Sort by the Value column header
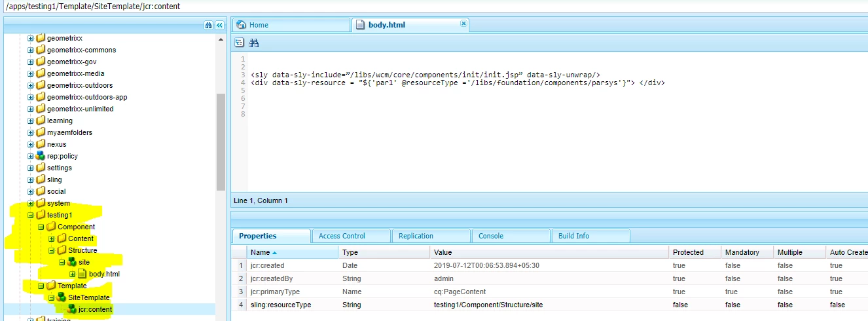 point(550,252)
